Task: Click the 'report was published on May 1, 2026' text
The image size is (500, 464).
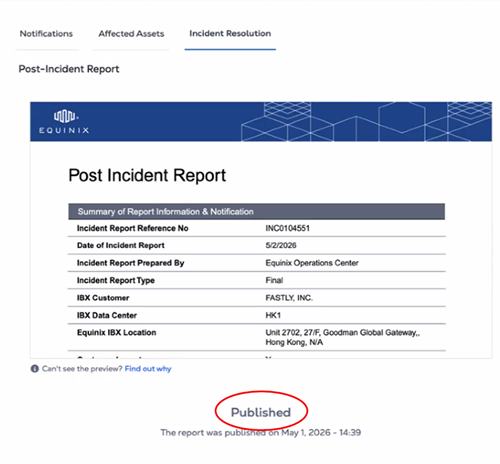Action: [261, 433]
